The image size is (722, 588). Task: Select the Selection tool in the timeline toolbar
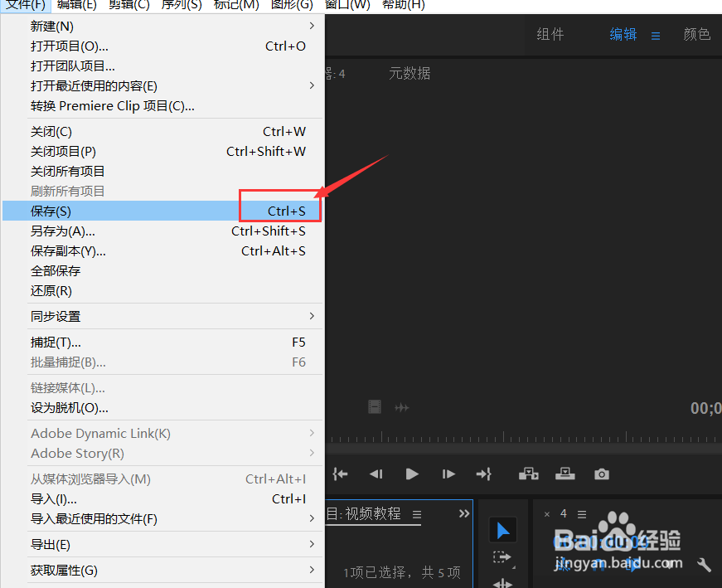click(x=503, y=530)
